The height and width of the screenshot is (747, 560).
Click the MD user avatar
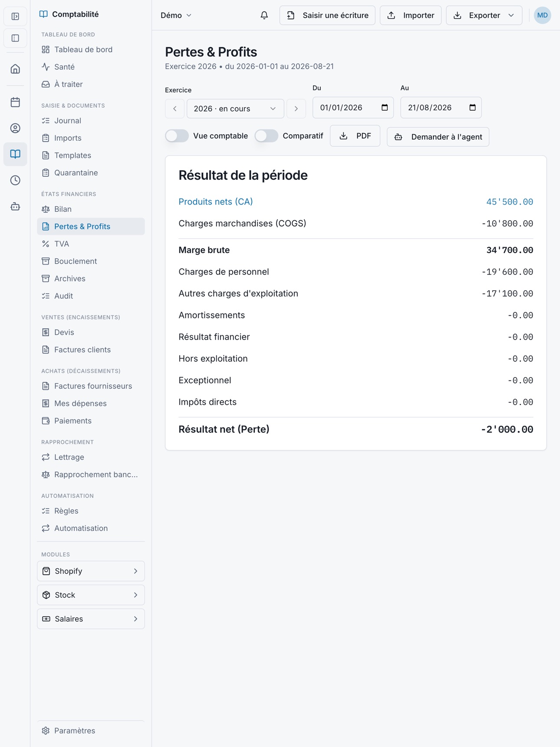(542, 15)
